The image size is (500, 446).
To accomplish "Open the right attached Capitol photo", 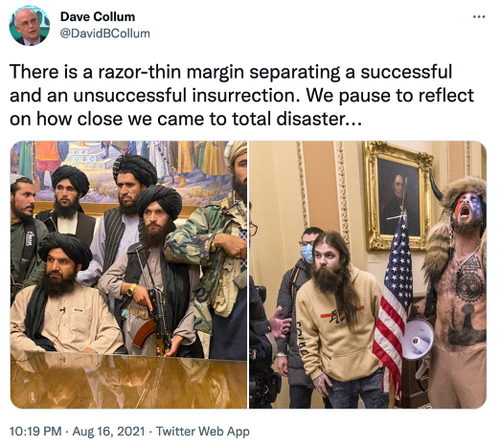I will (x=368, y=275).
